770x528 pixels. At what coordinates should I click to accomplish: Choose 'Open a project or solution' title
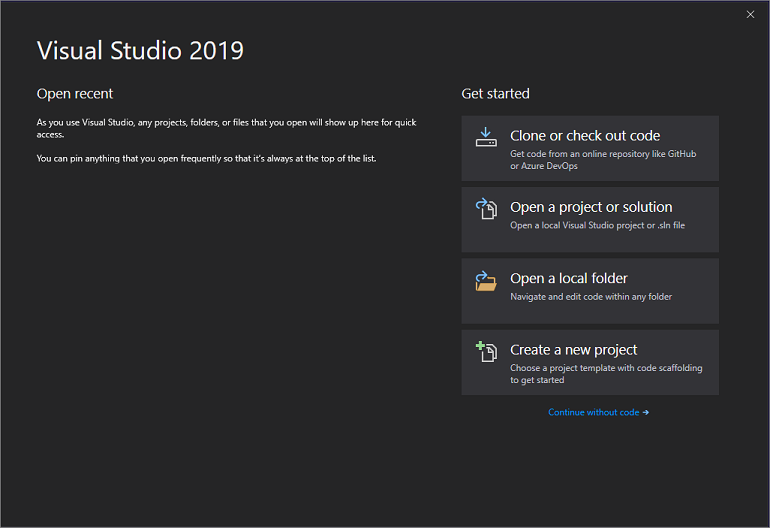click(x=591, y=207)
